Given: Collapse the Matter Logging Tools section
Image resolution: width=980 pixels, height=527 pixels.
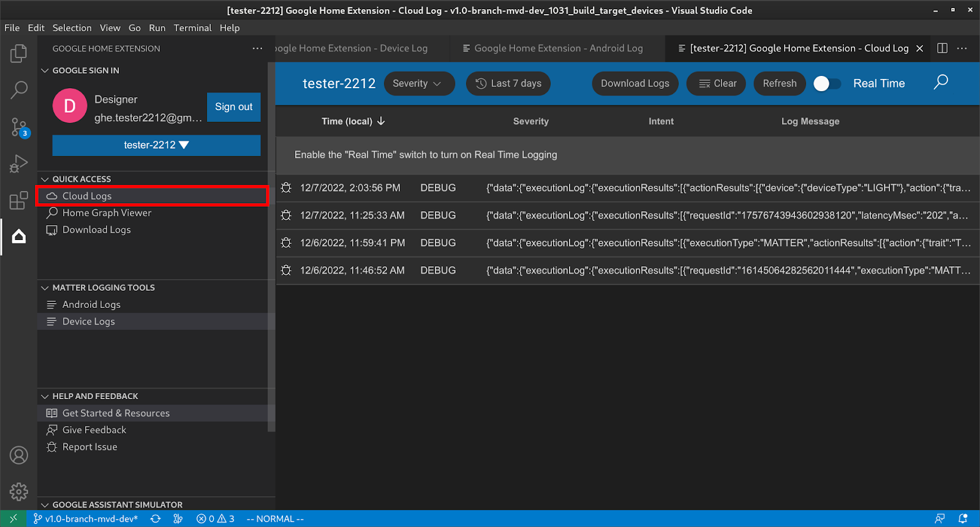Looking at the screenshot, I should pos(103,288).
